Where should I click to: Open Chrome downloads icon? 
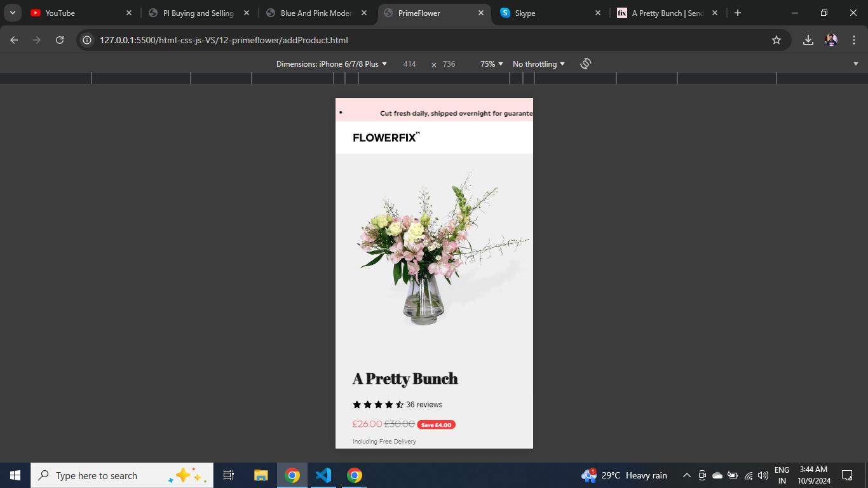pos(808,40)
